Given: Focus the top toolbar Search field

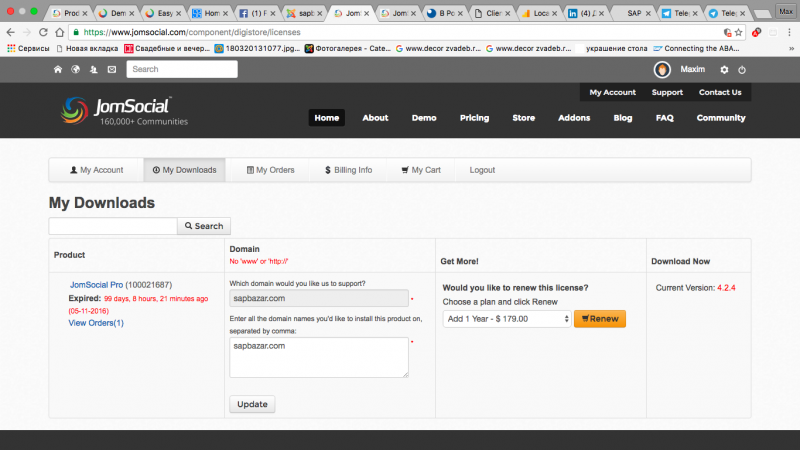Looking at the screenshot, I should 182,69.
